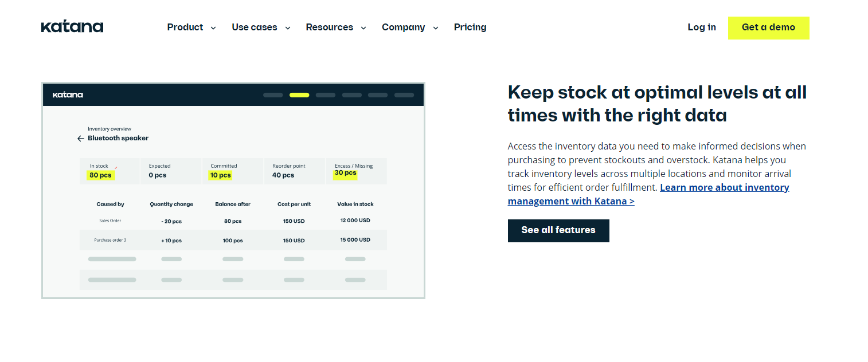Expand the Product dropdown chevron

click(213, 27)
